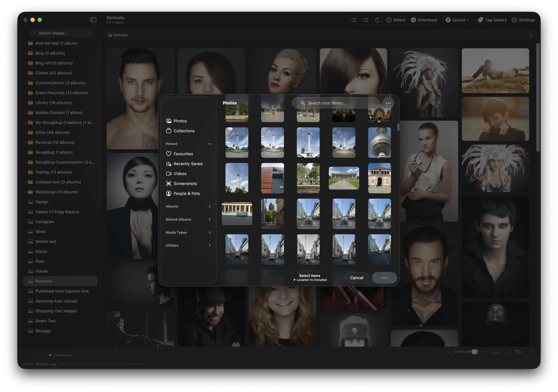
Task: Cancel the photo selection dialog
Action: [x=356, y=278]
